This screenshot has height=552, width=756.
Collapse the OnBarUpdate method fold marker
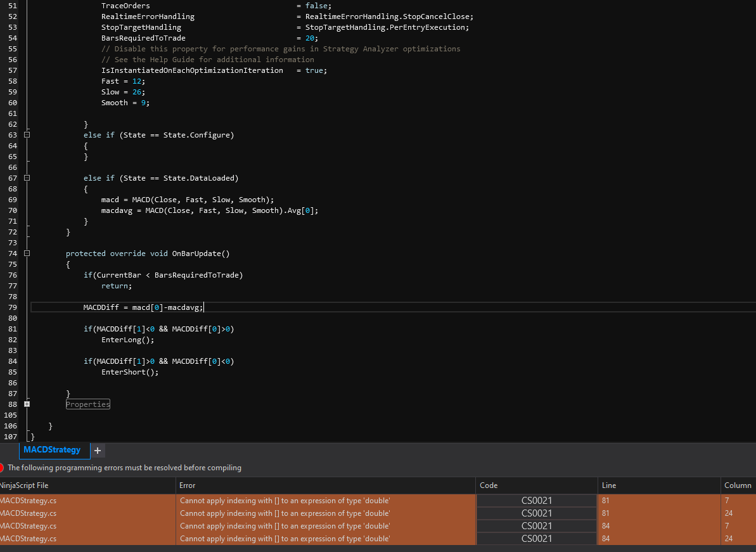point(27,254)
